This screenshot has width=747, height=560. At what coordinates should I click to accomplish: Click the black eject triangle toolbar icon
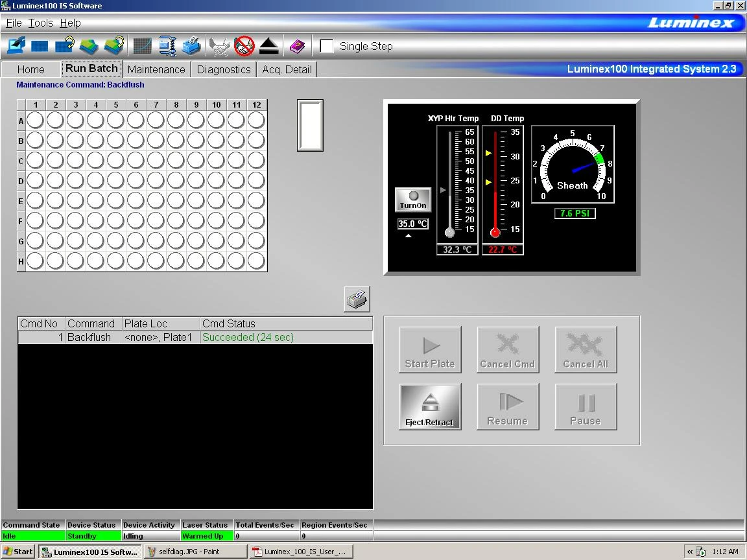point(269,46)
